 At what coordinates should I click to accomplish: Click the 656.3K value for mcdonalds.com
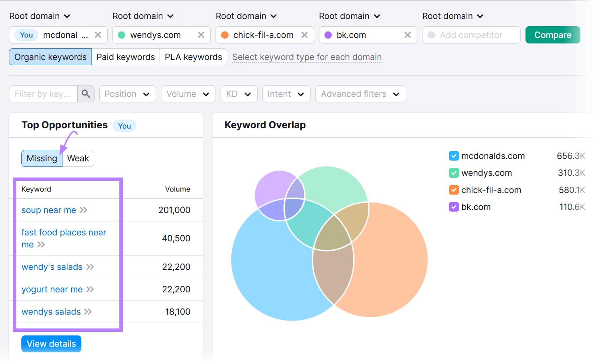point(571,156)
